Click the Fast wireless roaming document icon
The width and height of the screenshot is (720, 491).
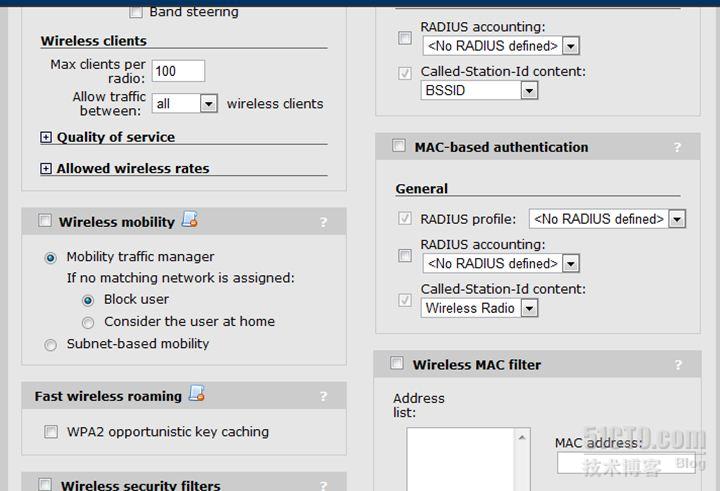pyautogui.click(x=197, y=393)
